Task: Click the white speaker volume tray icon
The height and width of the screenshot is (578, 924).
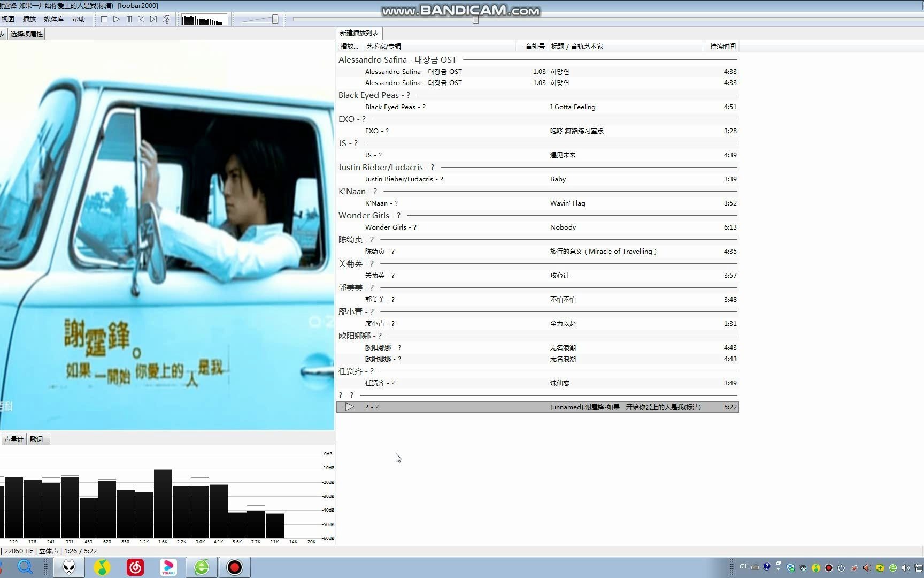Action: [905, 568]
